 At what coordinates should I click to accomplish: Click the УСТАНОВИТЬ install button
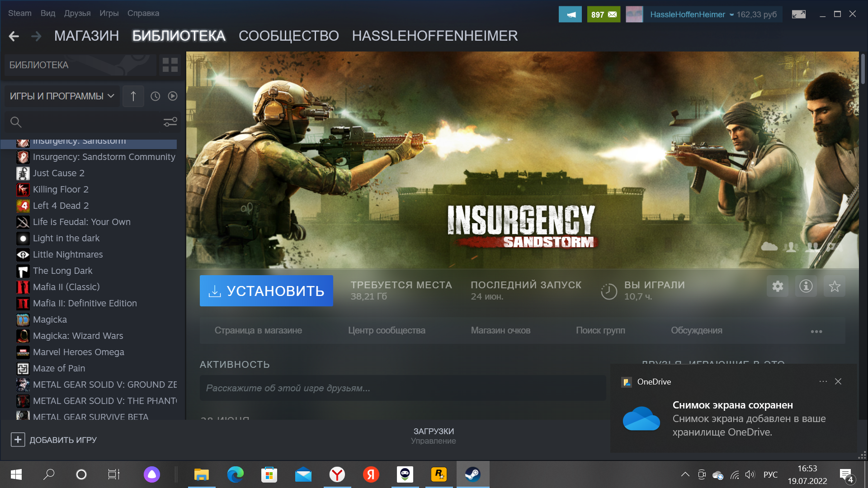(x=266, y=291)
